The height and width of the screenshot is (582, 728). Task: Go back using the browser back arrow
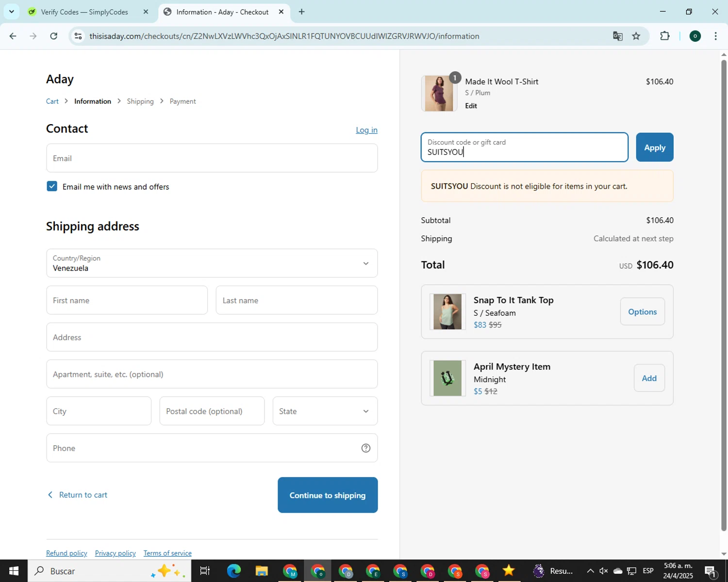point(13,36)
